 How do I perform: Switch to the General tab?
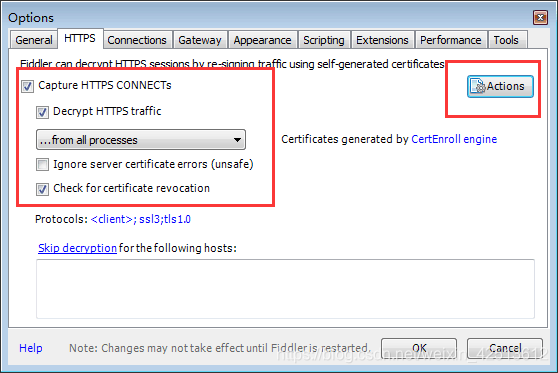tap(34, 40)
